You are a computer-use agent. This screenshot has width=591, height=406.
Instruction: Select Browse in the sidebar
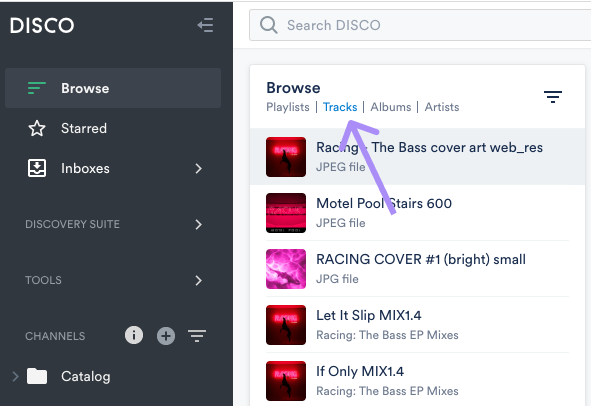point(113,88)
